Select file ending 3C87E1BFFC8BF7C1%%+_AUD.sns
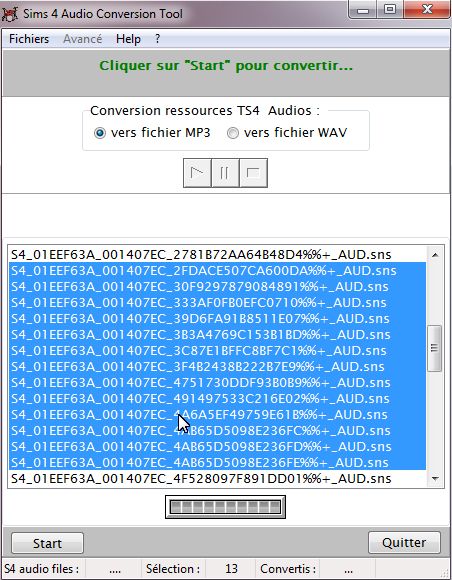This screenshot has width=452, height=580. [217, 350]
